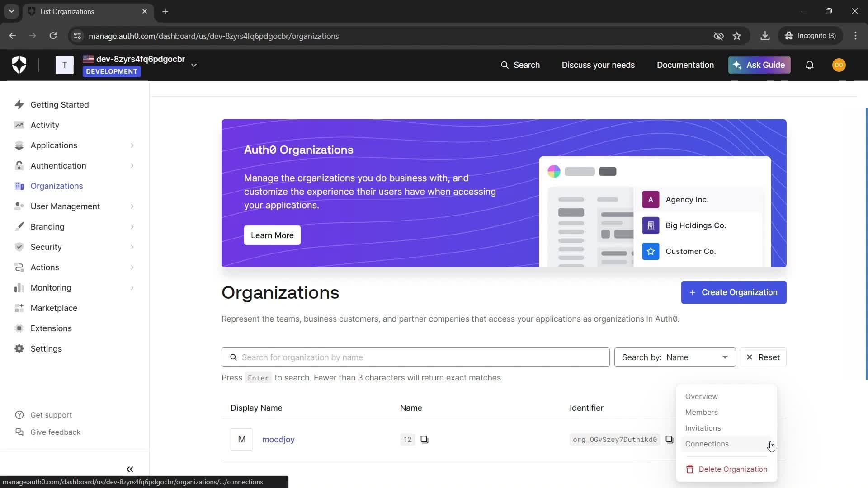Go to Organizations in the sidebar
868x488 pixels.
click(x=57, y=186)
